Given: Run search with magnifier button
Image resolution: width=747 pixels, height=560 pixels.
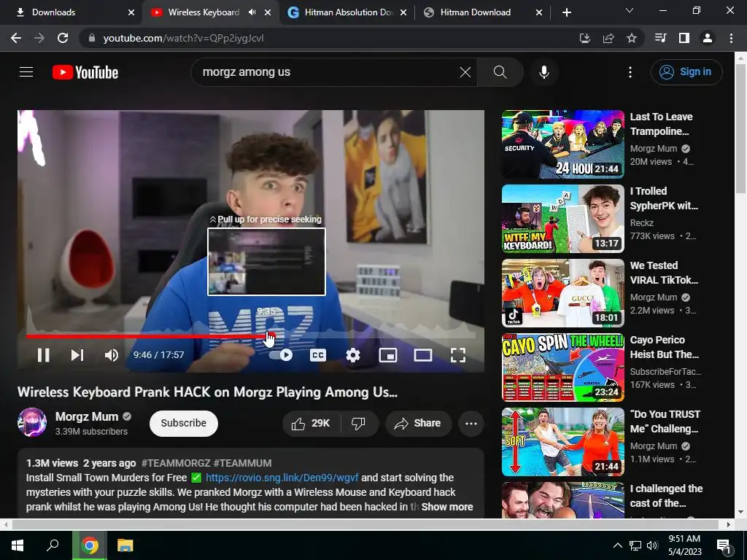Looking at the screenshot, I should point(500,72).
